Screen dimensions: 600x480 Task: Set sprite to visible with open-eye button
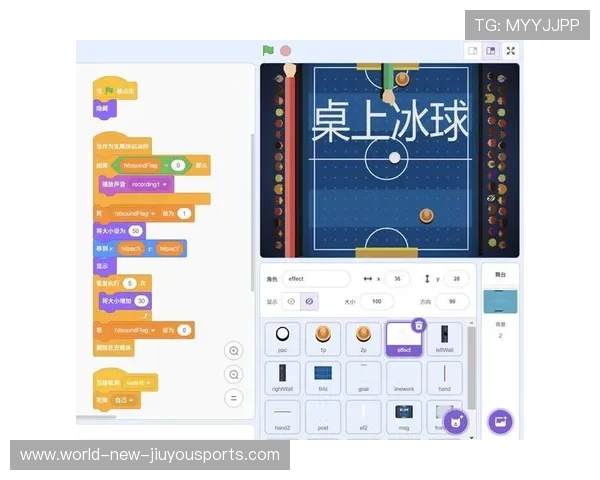click(x=291, y=302)
